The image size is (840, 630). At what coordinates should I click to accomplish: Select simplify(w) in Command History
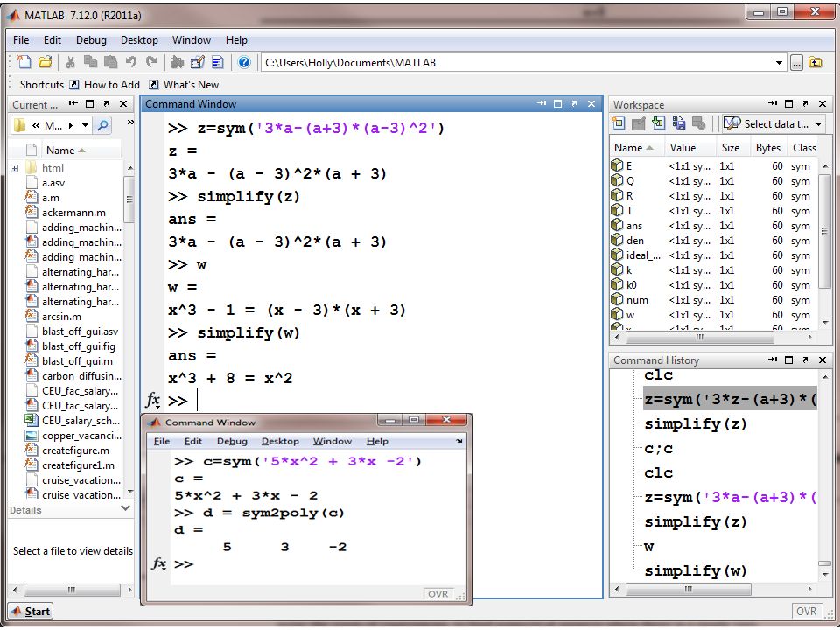pos(696,571)
